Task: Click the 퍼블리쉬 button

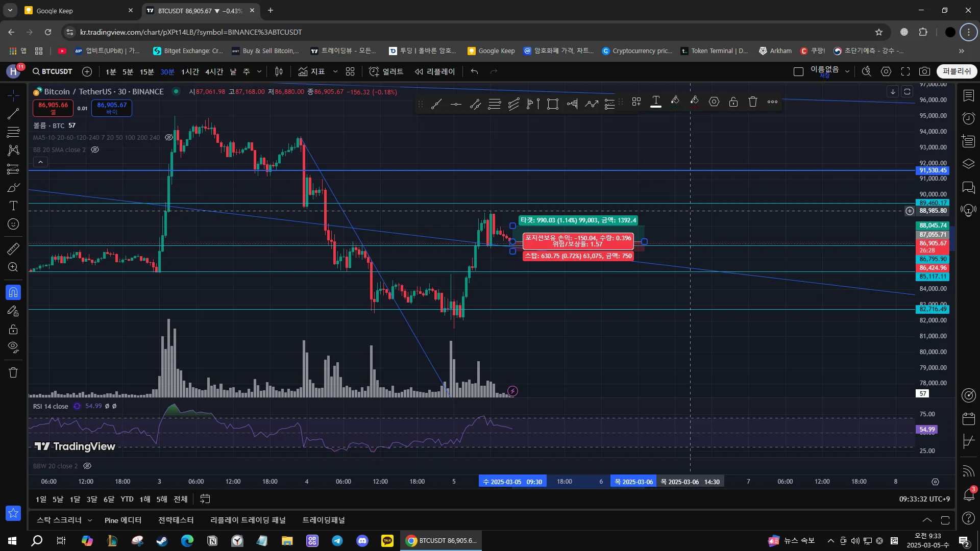Action: click(x=957, y=71)
